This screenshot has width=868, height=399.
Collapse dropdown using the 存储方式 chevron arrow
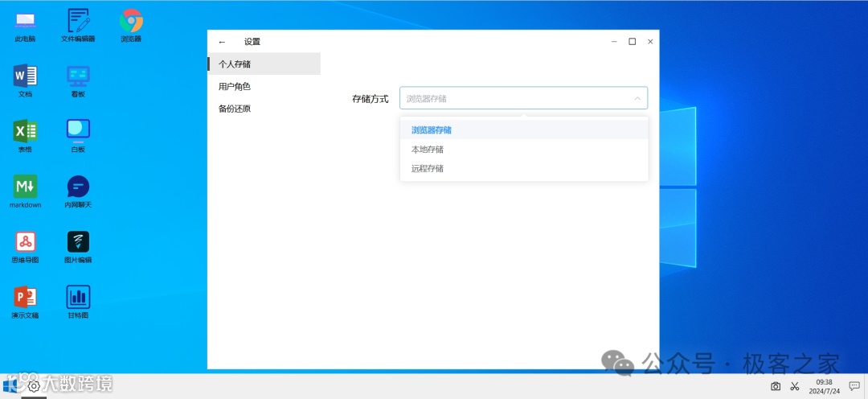point(637,99)
